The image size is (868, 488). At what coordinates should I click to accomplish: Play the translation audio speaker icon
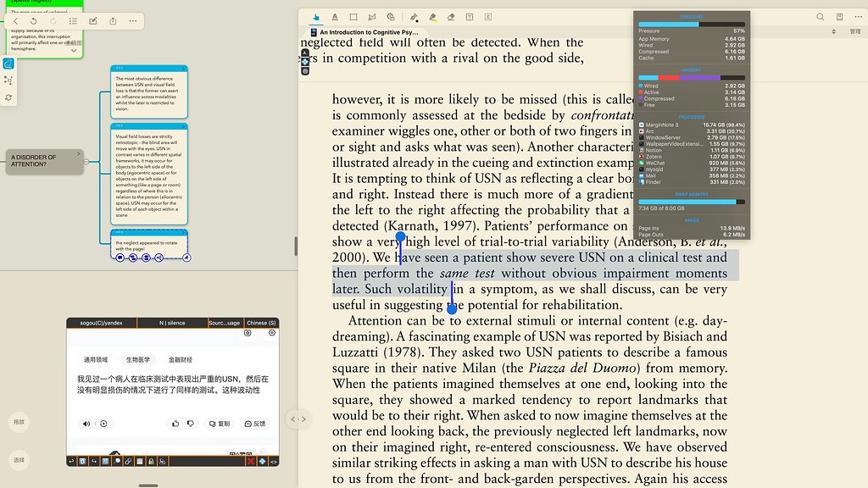tap(86, 424)
